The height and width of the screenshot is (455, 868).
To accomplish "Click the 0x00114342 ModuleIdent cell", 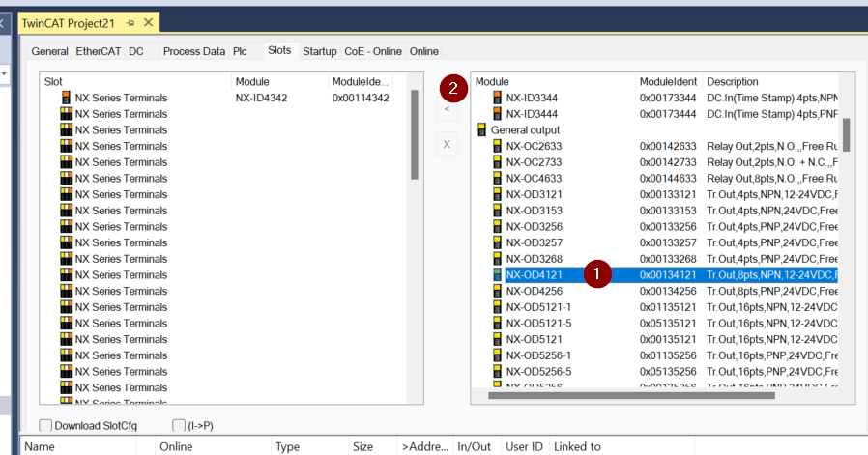I will (x=361, y=98).
